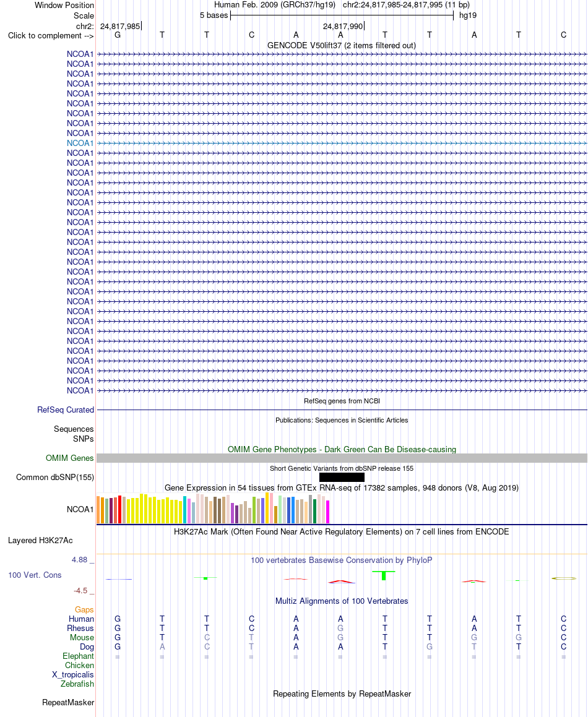Select the Dog alignment row label

87,646
